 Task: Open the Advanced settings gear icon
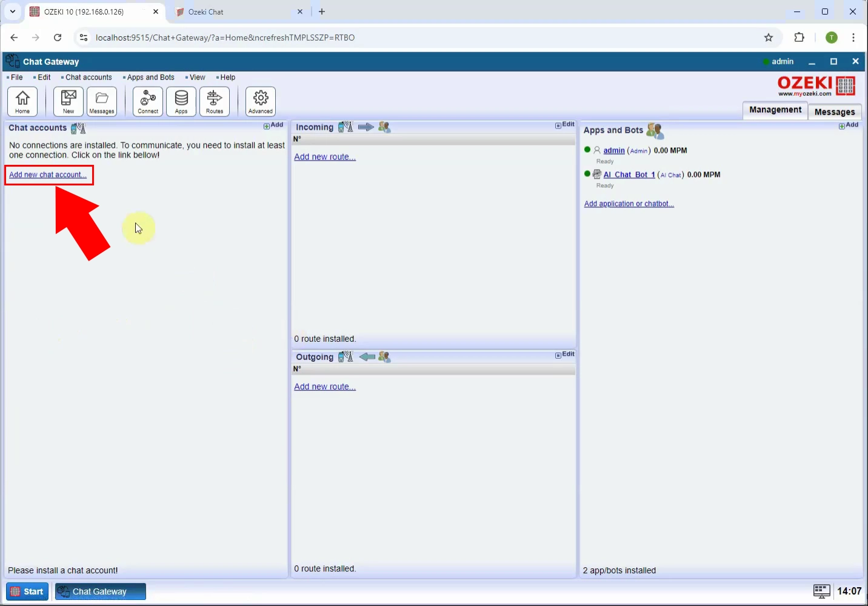pyautogui.click(x=261, y=101)
